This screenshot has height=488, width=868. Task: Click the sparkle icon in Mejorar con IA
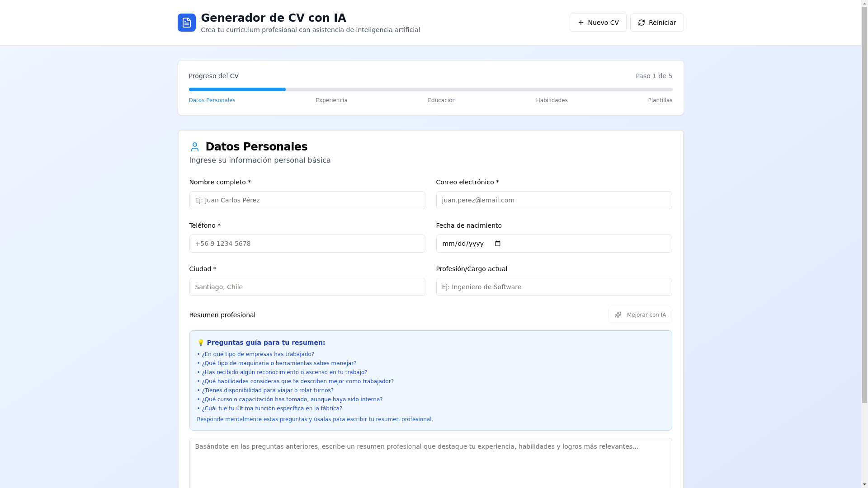click(x=618, y=315)
